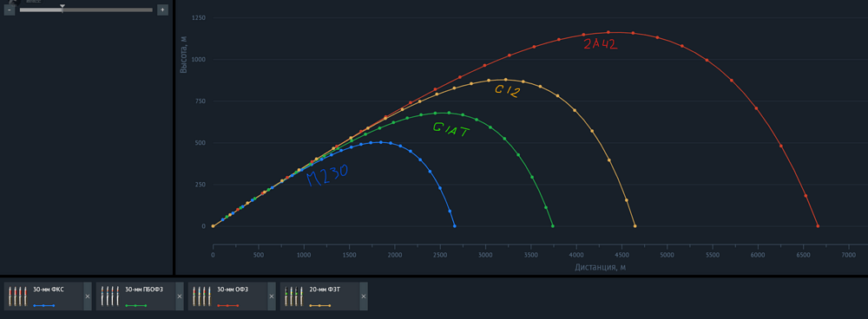Select the 30-мм ОФЗ label
This screenshot has height=319, width=868.
tap(233, 290)
